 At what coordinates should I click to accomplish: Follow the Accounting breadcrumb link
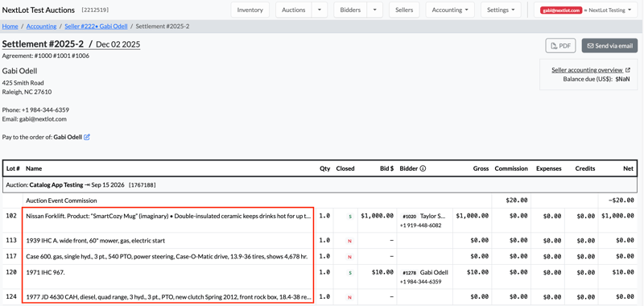click(x=42, y=27)
